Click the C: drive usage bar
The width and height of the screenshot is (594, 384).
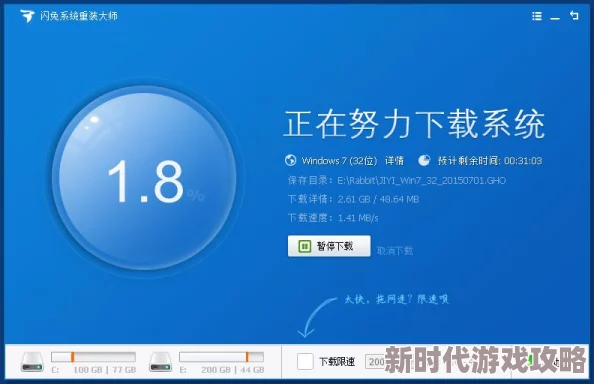(x=93, y=357)
